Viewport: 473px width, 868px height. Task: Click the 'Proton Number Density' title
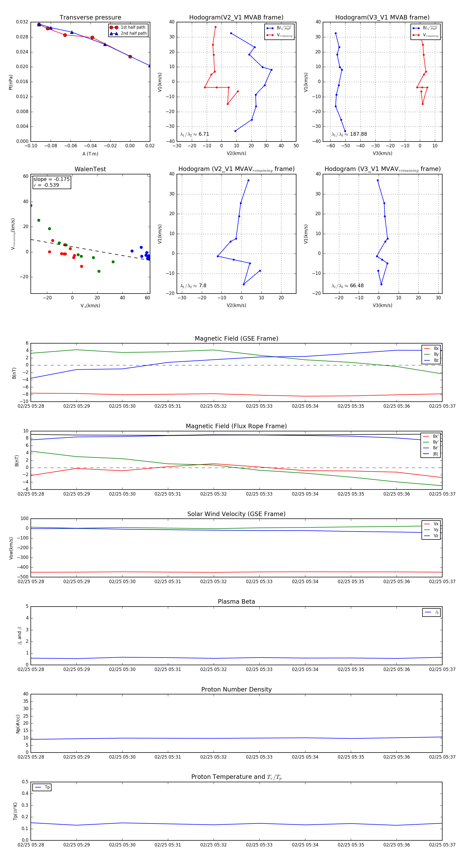236,689
